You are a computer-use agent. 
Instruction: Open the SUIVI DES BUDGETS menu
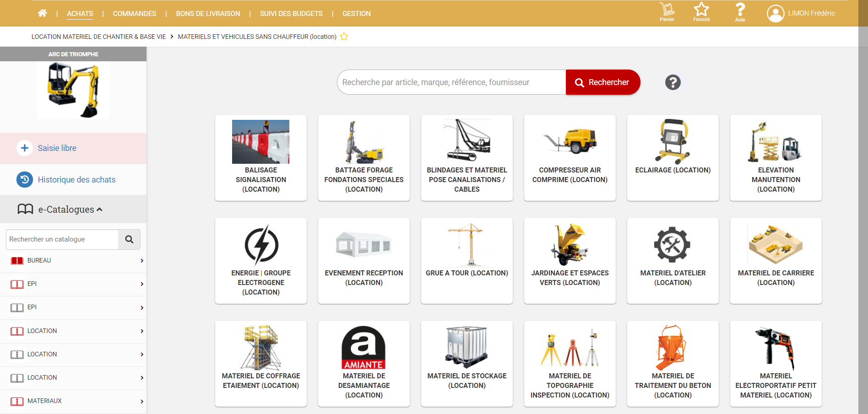[x=291, y=14]
